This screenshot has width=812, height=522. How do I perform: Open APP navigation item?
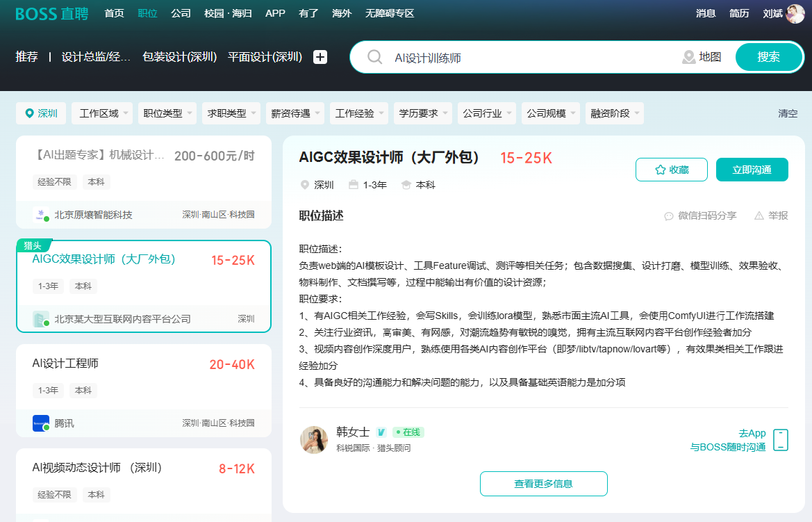pos(275,13)
